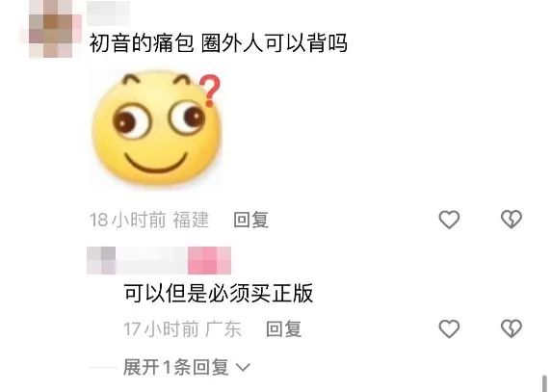Like the 初音的痛包 comment with heart icon

pyautogui.click(x=449, y=220)
